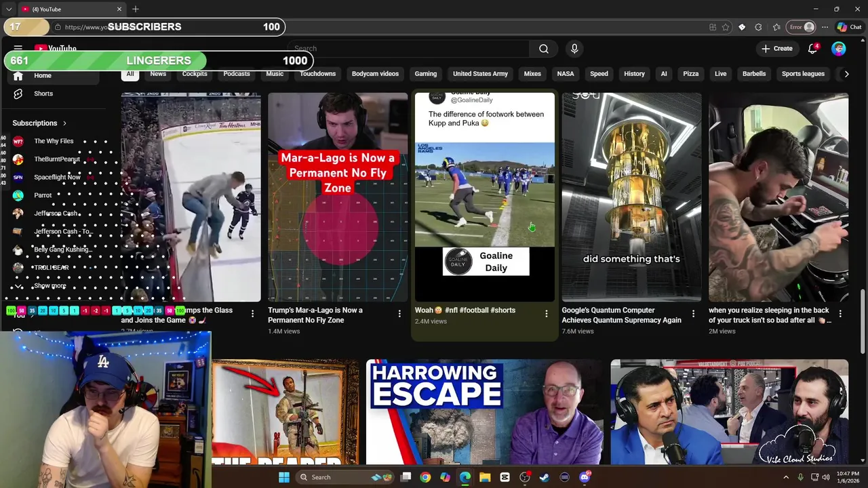Toggle the YouTube hamburger guide menu
This screenshot has width=868, height=488.
(x=18, y=49)
